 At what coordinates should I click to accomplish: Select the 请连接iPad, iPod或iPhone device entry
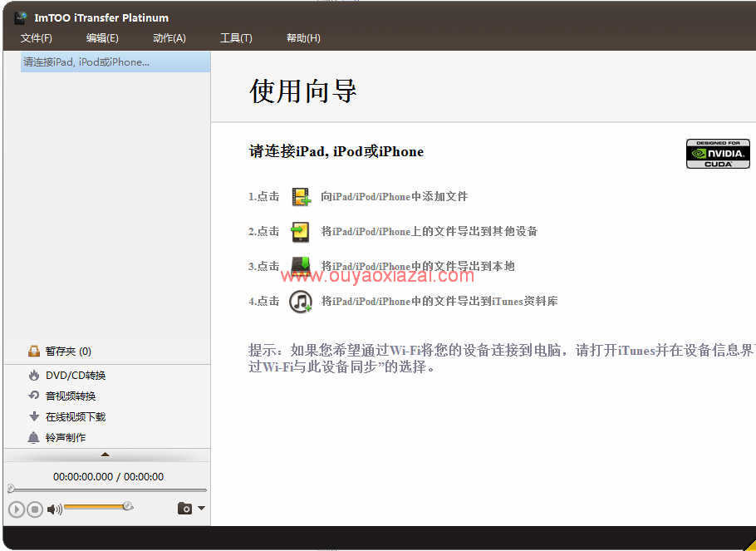click(x=115, y=62)
